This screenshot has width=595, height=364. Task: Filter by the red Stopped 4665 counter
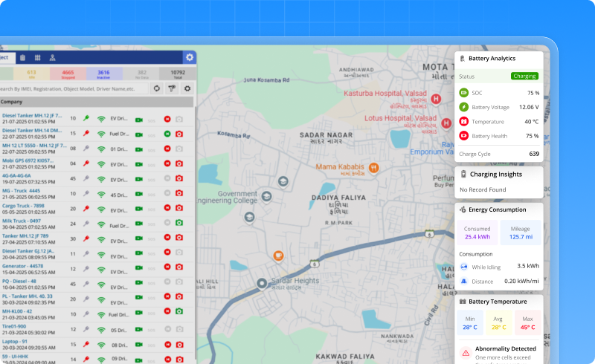tap(68, 74)
